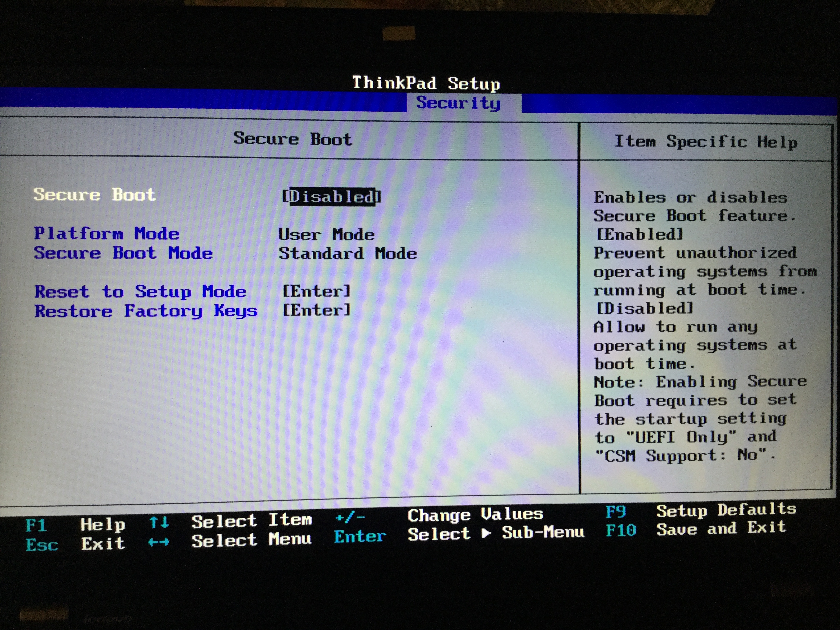Select the Security menu tab
This screenshot has height=630, width=840.
pos(458,103)
